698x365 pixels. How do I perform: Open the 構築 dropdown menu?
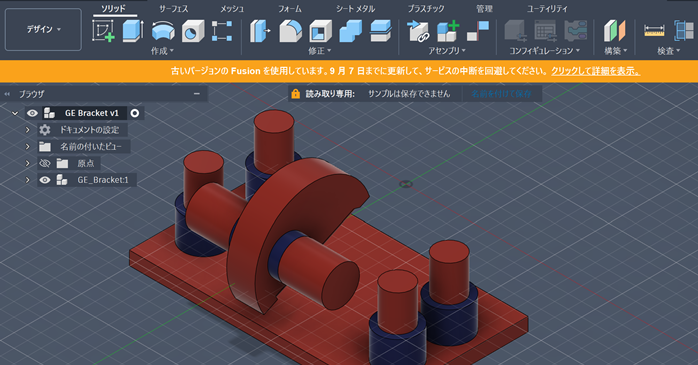click(x=615, y=51)
